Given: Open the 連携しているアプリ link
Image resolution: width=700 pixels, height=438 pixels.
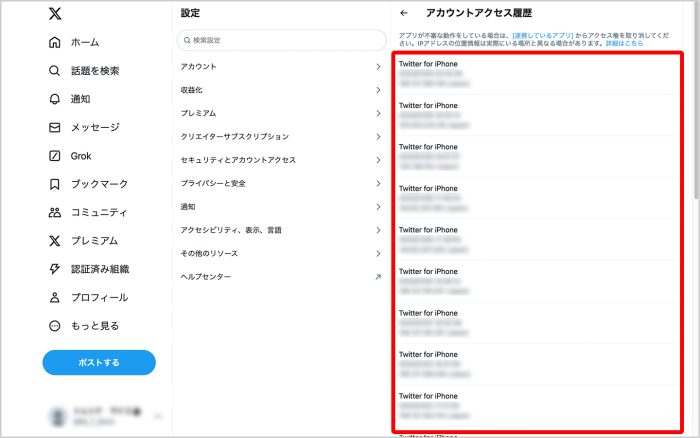Looking at the screenshot, I should point(541,35).
